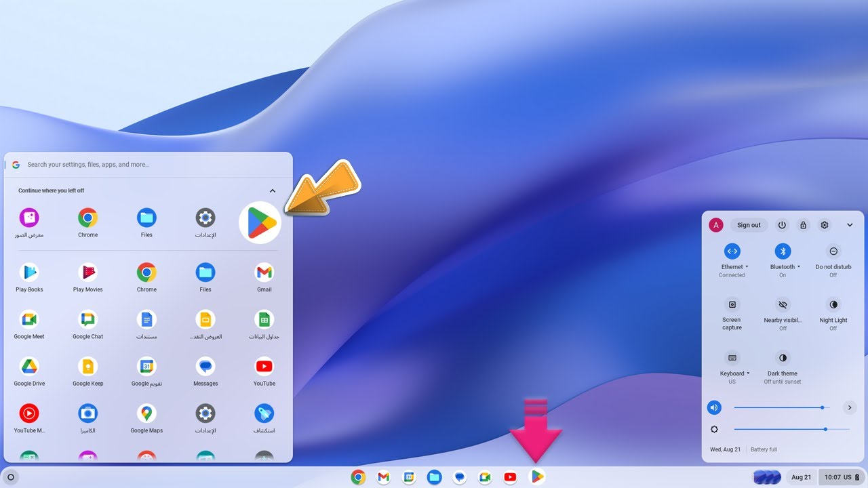
Task: Adjust the volume slider
Action: pos(782,407)
